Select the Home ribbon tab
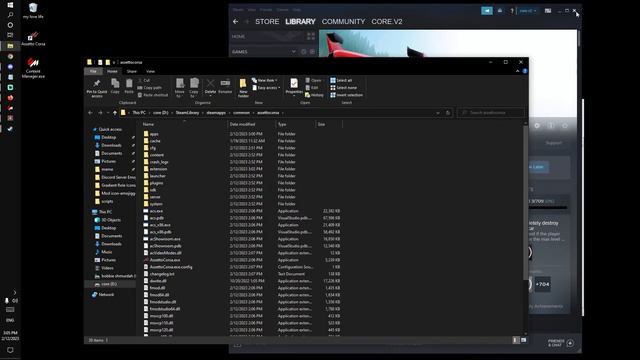The height and width of the screenshot is (360, 640). pos(112,71)
